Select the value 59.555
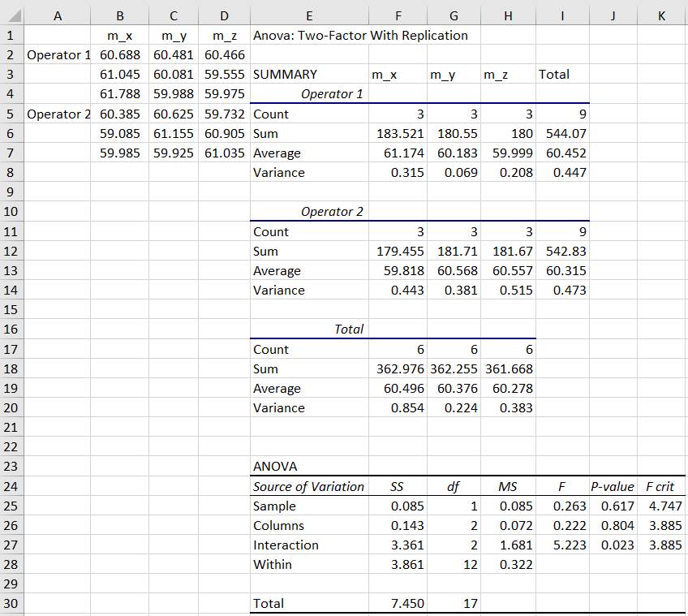Screen dimensions: 688x616 224,74
